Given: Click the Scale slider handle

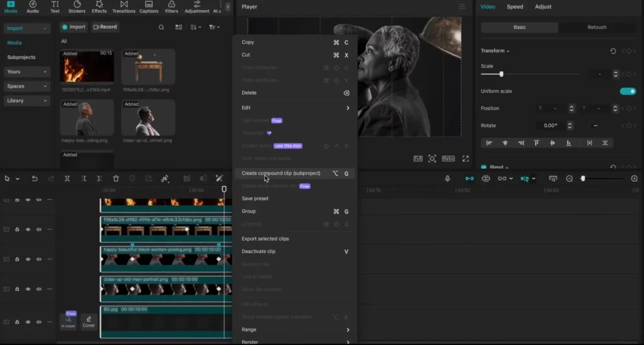Looking at the screenshot, I should click(501, 74).
